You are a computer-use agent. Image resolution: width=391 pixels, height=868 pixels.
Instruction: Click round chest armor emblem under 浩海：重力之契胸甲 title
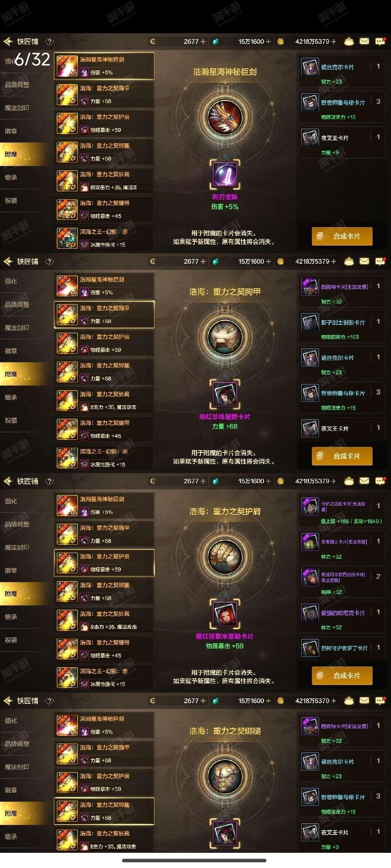pos(225,337)
